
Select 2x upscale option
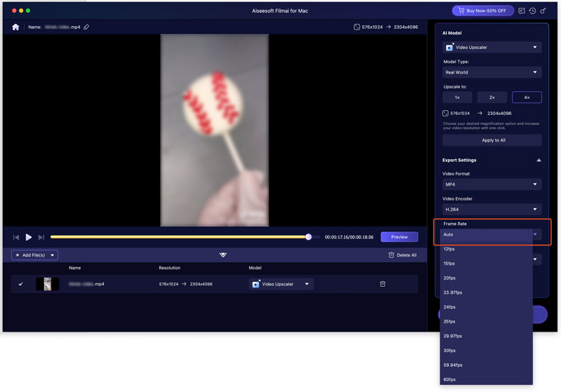click(x=492, y=97)
